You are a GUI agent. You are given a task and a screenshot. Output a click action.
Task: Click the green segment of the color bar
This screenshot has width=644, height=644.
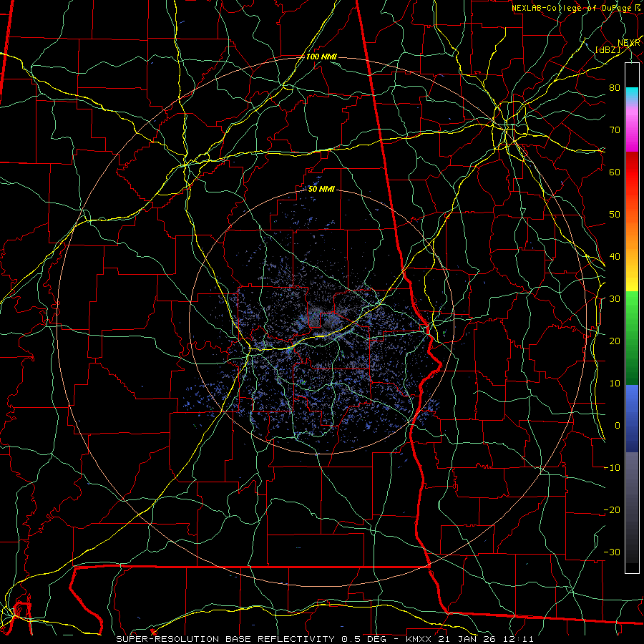(632, 338)
